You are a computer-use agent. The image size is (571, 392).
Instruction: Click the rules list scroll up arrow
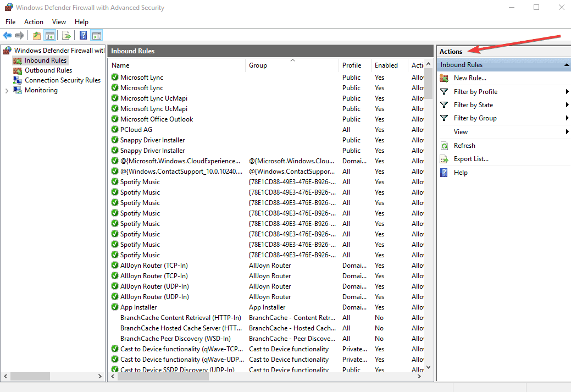pyautogui.click(x=429, y=64)
